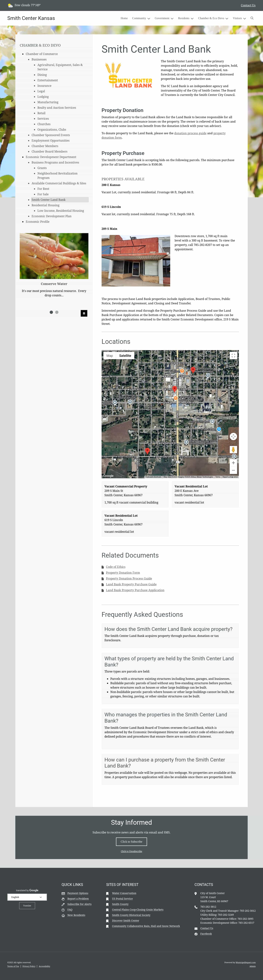263x980 pixels.
Task: Open Contact Us link in top bar
Action: pos(248,5)
